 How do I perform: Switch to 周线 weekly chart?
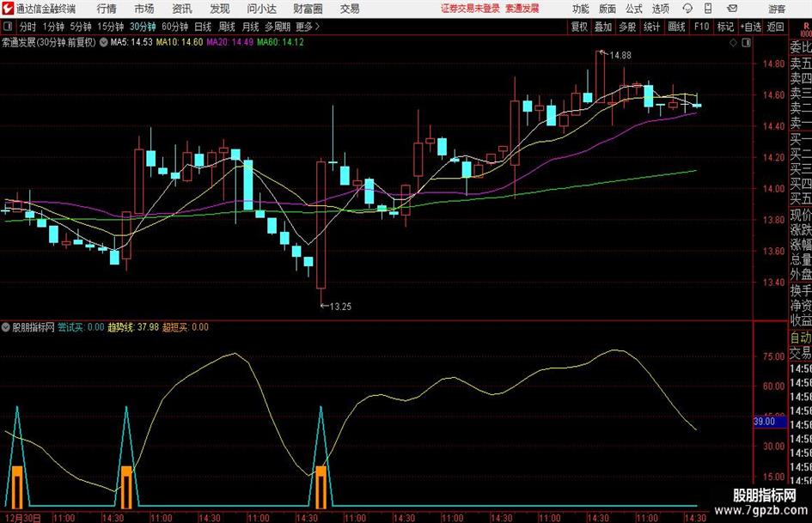click(226, 27)
